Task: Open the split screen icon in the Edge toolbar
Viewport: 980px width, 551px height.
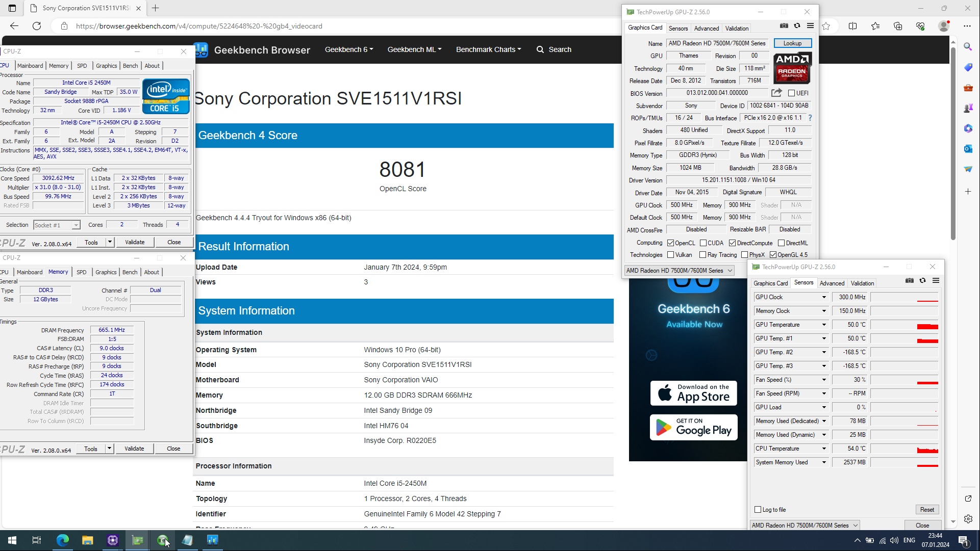Action: 852,26
